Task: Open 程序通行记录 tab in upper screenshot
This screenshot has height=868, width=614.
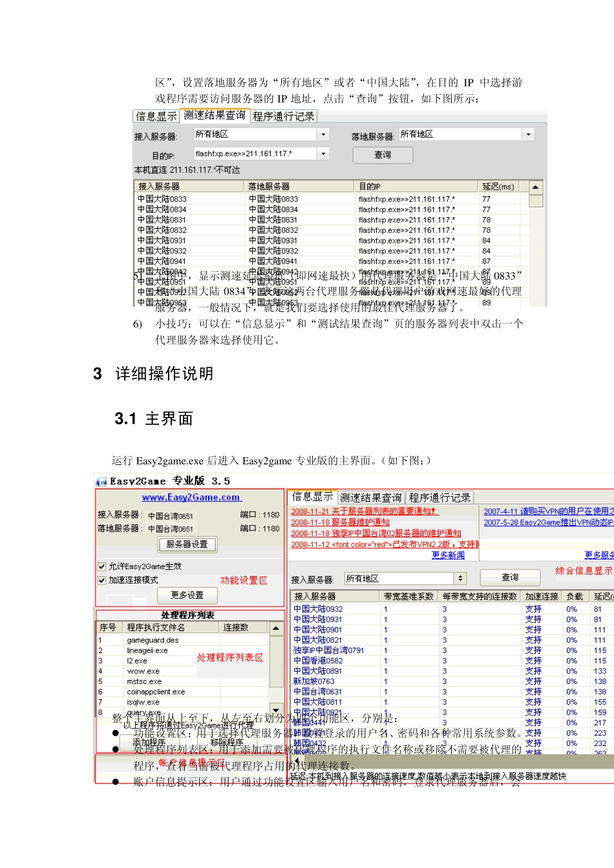Action: click(283, 116)
